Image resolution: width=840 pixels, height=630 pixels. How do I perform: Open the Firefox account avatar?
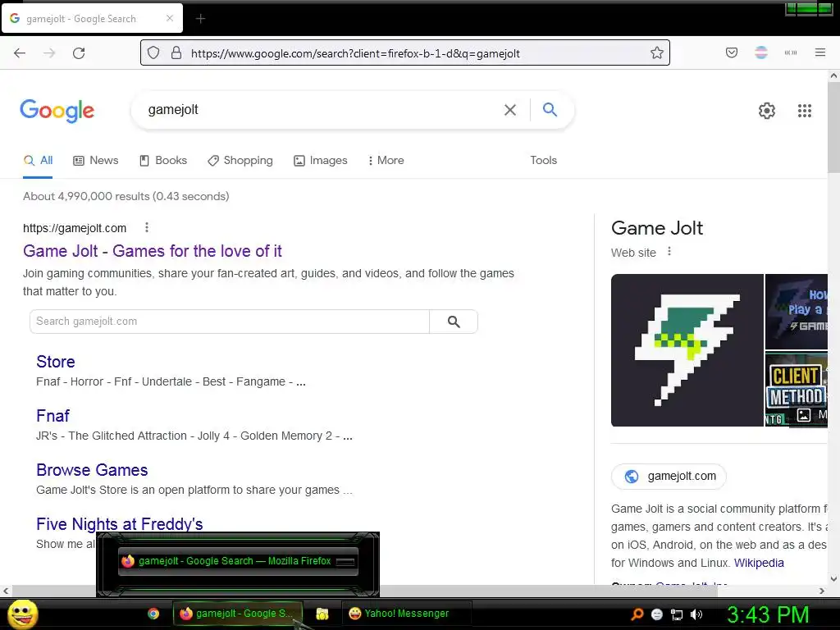click(761, 52)
